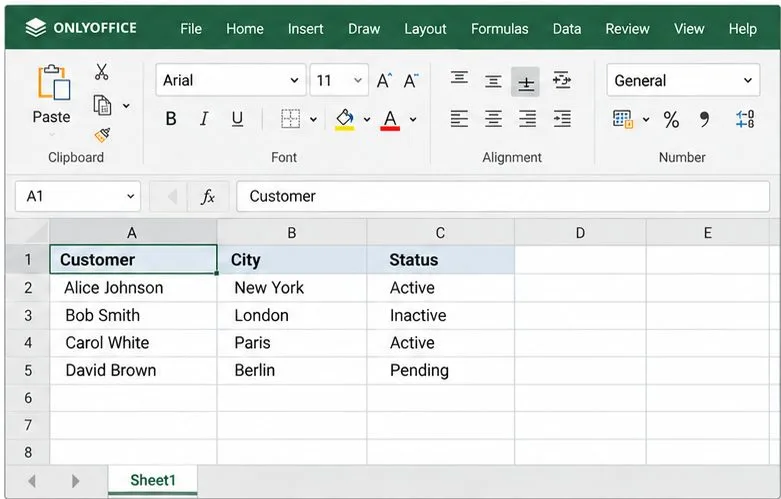
Task: Click the cell borders icon
Action: click(x=290, y=119)
